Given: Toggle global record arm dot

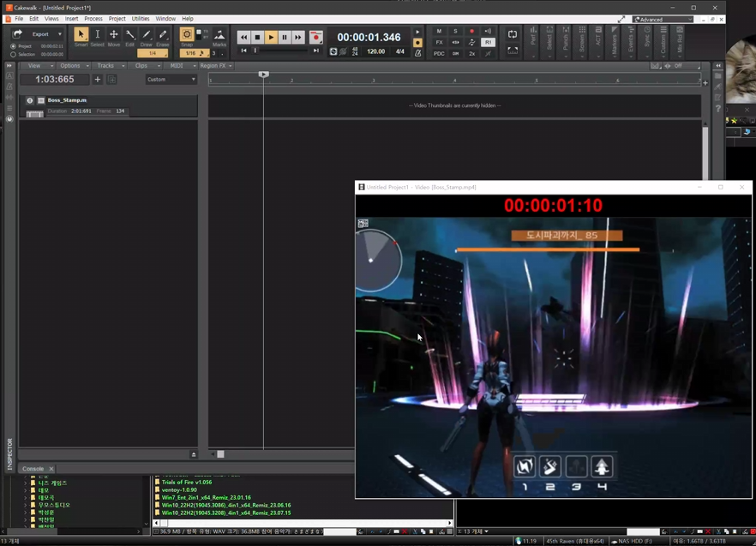Looking at the screenshot, I should (471, 32).
